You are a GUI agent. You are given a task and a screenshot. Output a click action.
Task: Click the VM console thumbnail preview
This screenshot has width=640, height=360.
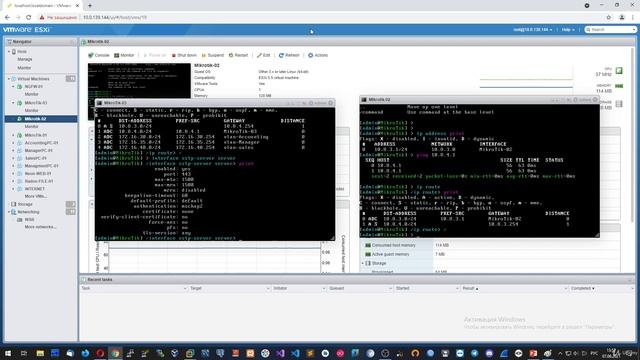coord(139,80)
